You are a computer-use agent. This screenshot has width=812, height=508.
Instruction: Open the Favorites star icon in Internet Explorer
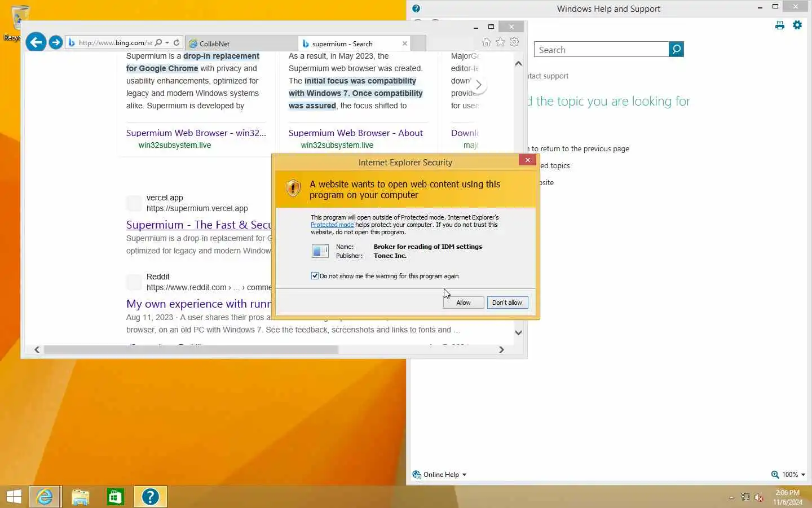(x=500, y=42)
